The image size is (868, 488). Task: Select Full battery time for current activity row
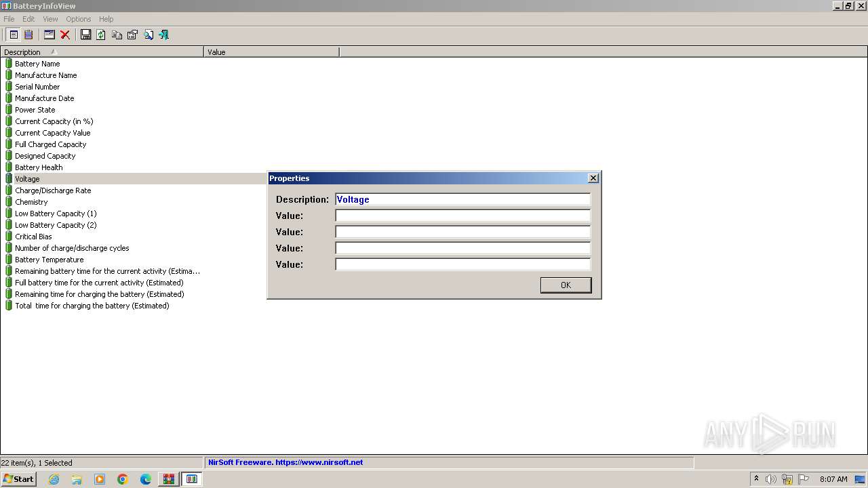(x=99, y=283)
